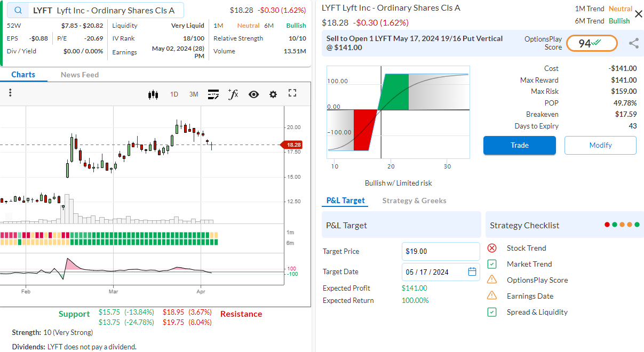This screenshot has width=644, height=352.
Task: Switch to the News Feed tab
Action: coord(79,75)
